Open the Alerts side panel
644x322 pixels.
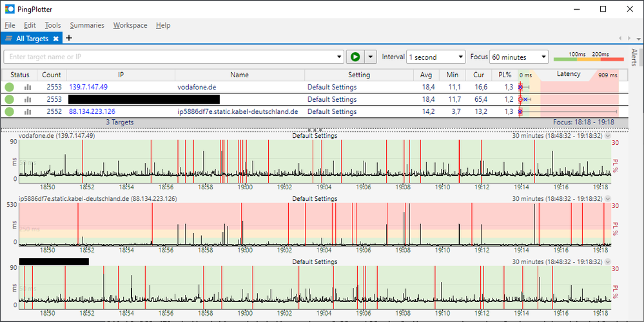(x=634, y=58)
